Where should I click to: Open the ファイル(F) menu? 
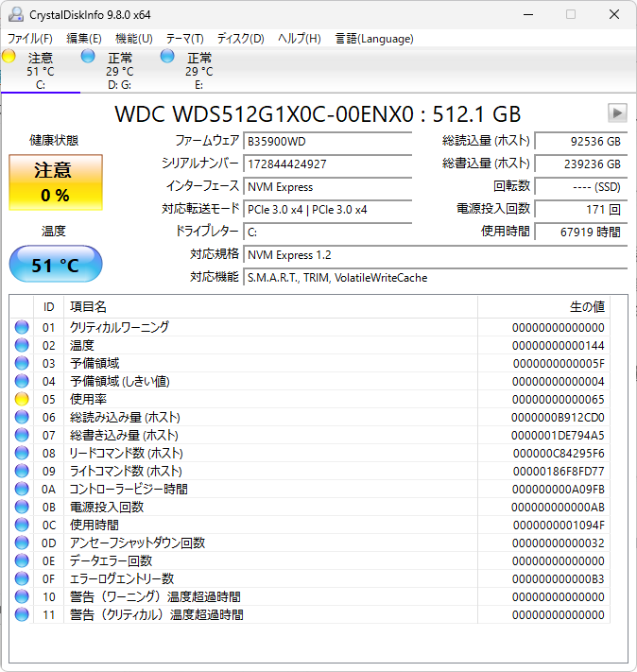30,39
